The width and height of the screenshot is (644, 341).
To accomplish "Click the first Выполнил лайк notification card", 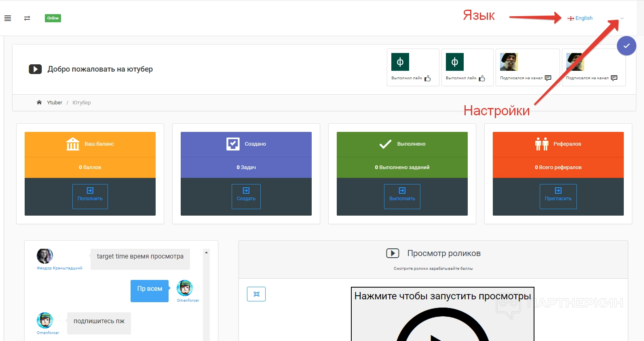I will 413,68.
